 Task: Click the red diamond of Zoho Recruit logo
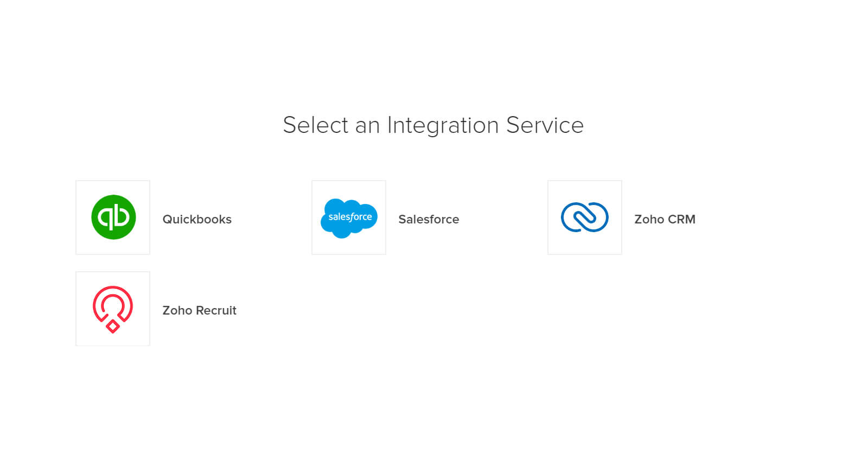(113, 326)
